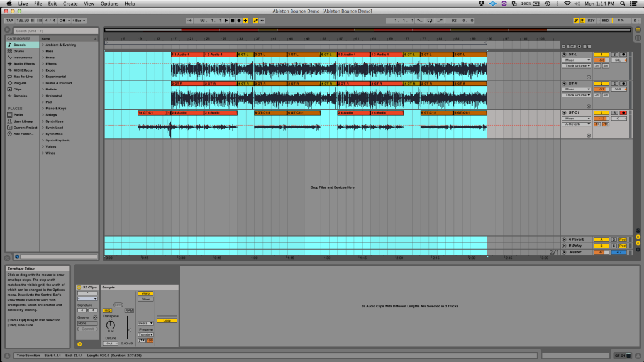Toggle the punch-out switch icon
This screenshot has width=644, height=362.
coord(440,21)
